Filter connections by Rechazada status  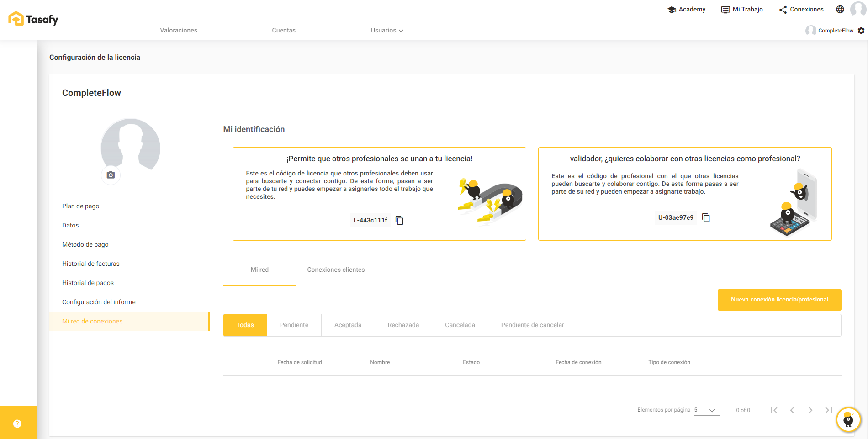click(x=403, y=325)
